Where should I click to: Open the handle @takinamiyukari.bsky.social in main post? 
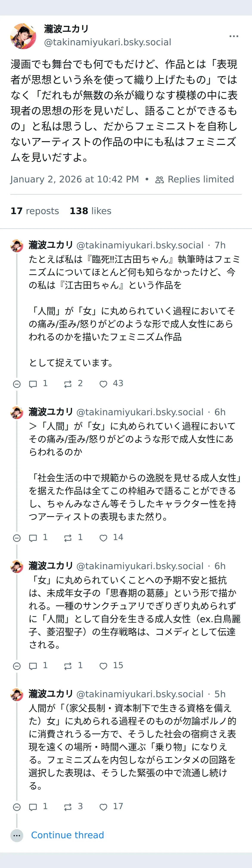click(108, 42)
